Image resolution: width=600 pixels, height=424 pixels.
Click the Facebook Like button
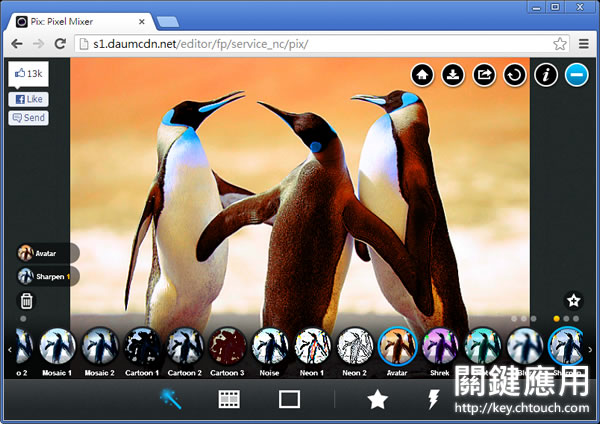tap(29, 100)
